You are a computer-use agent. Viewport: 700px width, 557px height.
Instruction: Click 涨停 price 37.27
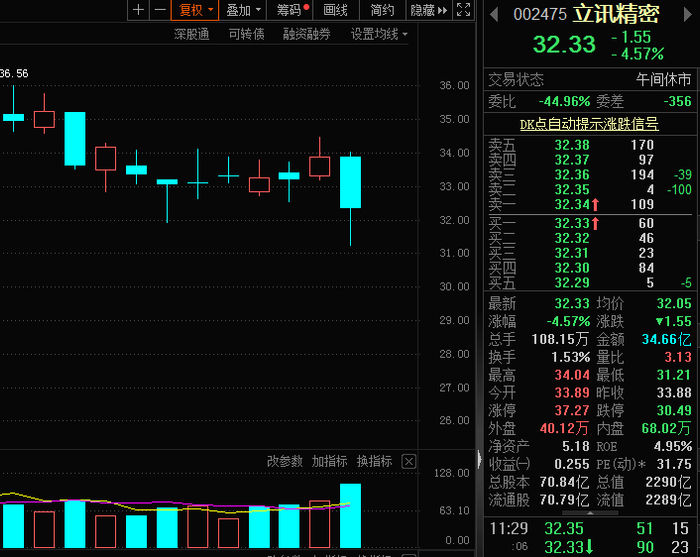[572, 411]
